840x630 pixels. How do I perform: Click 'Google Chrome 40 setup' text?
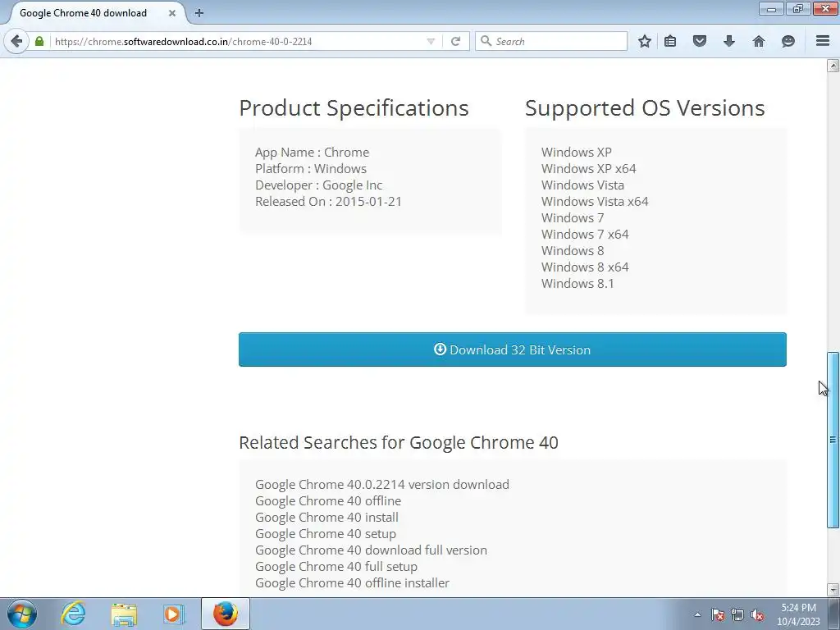coord(326,534)
